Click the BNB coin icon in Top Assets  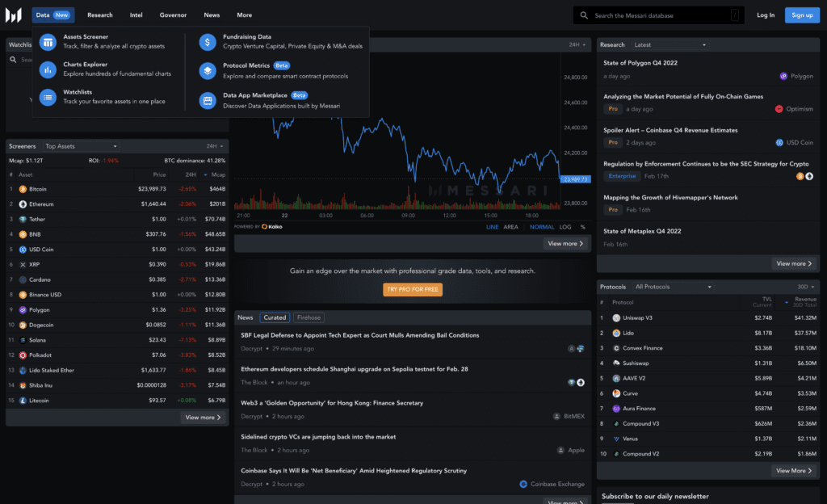[x=23, y=234]
